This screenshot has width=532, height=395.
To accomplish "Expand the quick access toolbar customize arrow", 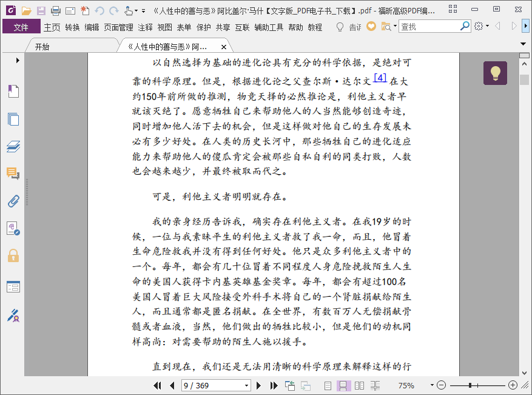I will click(x=144, y=11).
